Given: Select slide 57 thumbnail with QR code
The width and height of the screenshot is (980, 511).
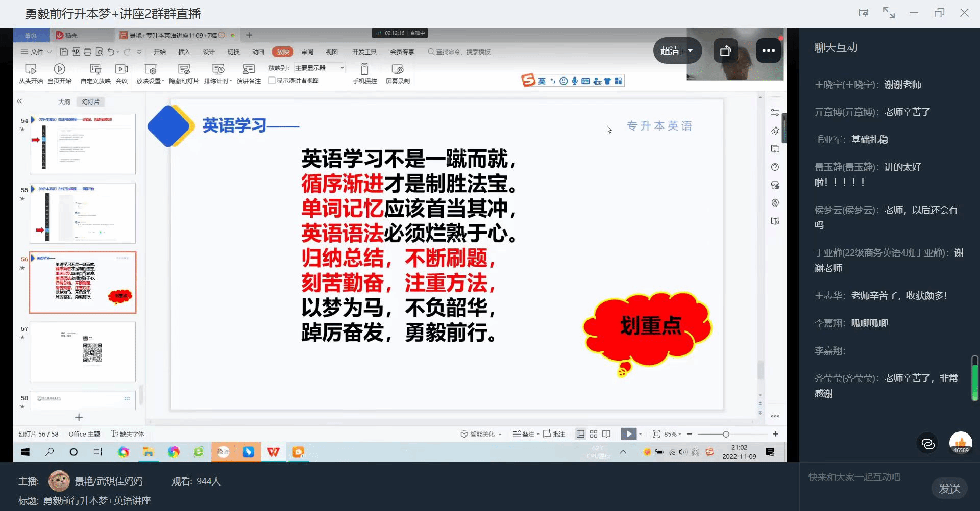Looking at the screenshot, I should pyautogui.click(x=83, y=352).
